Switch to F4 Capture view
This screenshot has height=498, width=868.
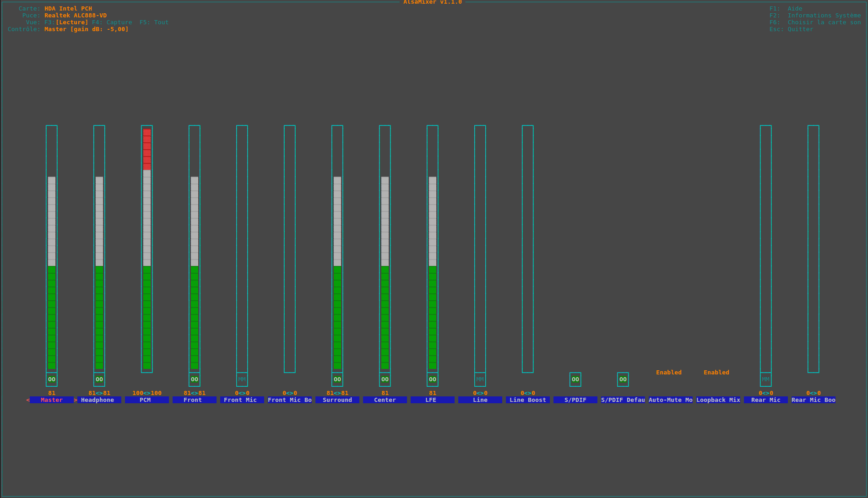[112, 22]
